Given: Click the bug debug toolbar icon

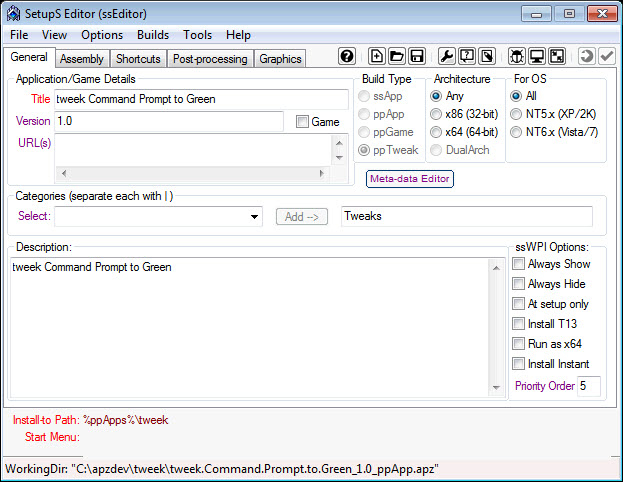Looking at the screenshot, I should point(517,56).
